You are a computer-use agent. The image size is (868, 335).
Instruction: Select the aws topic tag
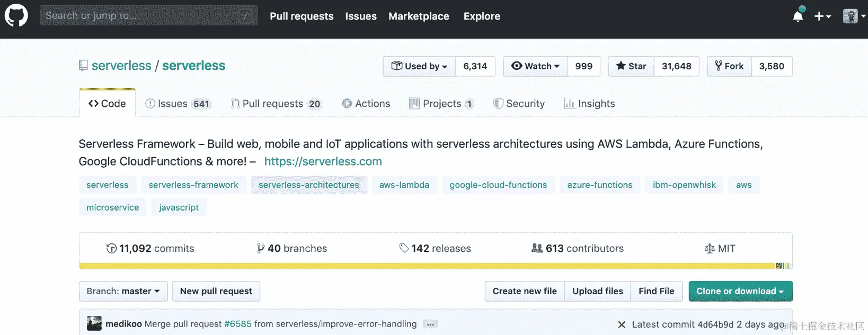point(744,185)
